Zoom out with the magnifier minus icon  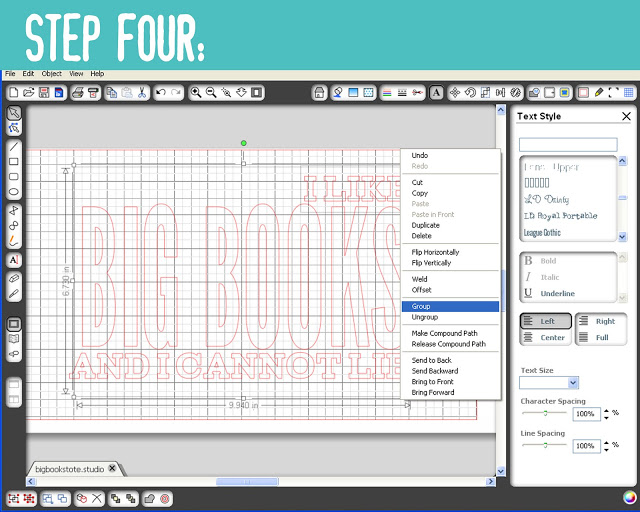[x=211, y=93]
